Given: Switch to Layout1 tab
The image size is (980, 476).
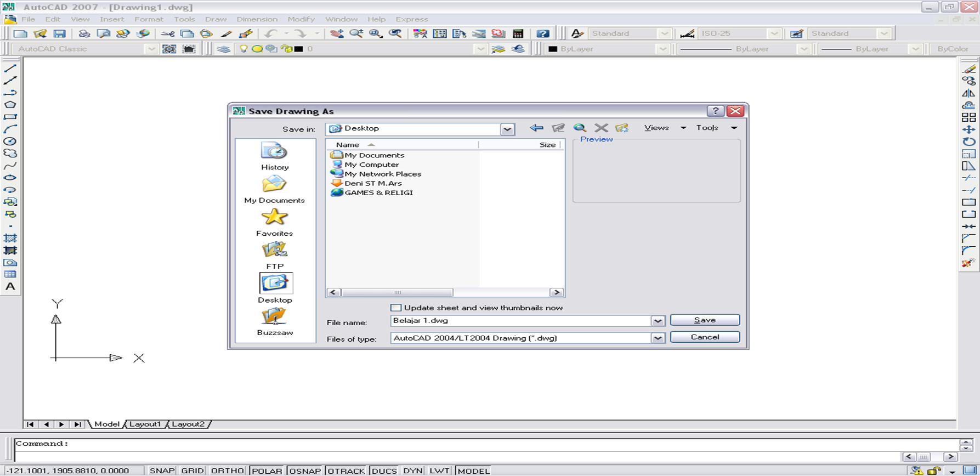Looking at the screenshot, I should tap(145, 424).
